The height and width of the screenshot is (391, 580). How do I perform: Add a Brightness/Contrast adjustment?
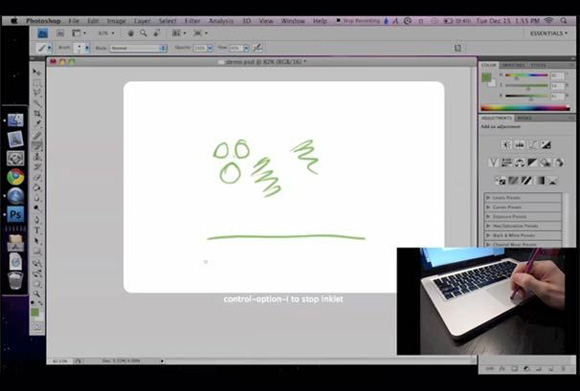tap(506, 145)
